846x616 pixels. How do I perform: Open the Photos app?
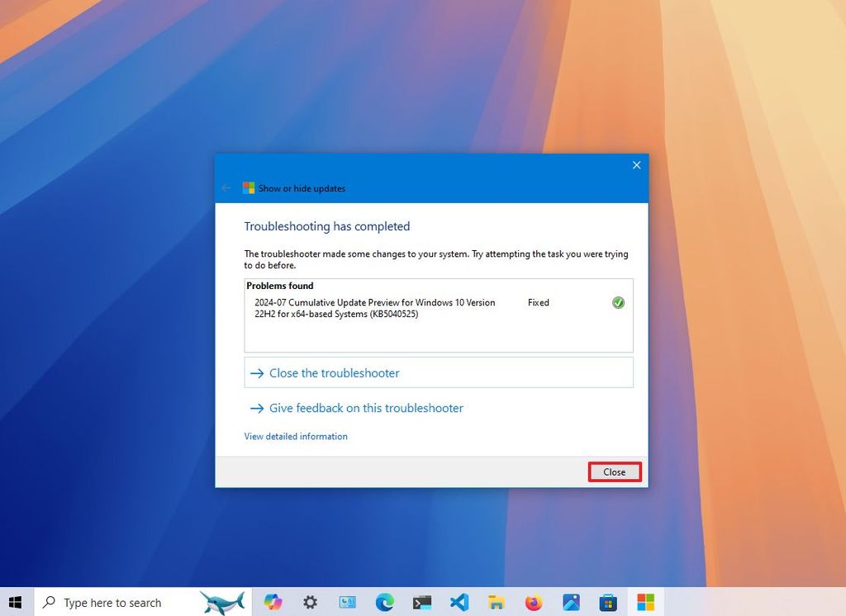pyautogui.click(x=571, y=602)
